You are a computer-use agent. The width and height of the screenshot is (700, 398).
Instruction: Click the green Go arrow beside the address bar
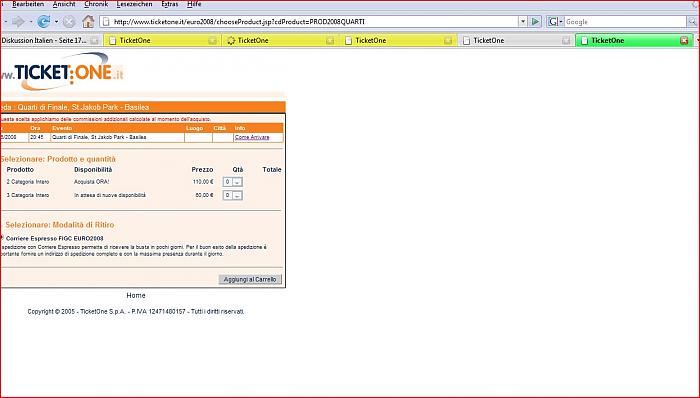coord(535,21)
